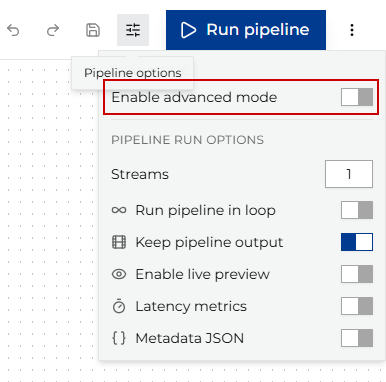Click the redo arrow icon
The width and height of the screenshot is (386, 382).
coord(53,30)
